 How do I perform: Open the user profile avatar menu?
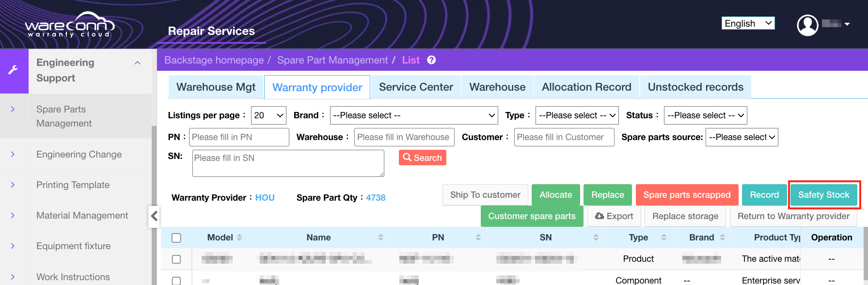tap(808, 25)
